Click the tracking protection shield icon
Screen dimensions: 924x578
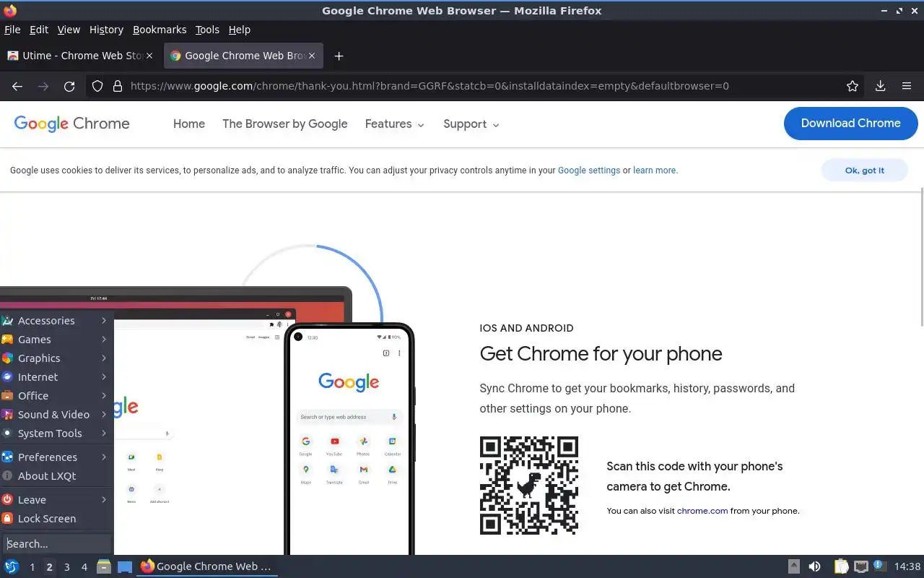coord(97,86)
